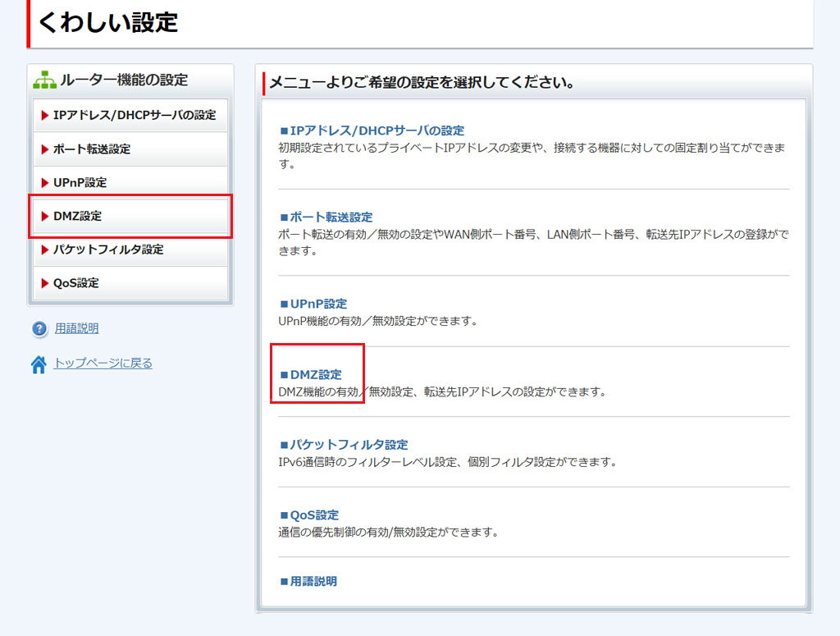840x636 pixels.
Task: Click red arrow next to パケットフィルタ設定
Action: pyautogui.click(x=45, y=249)
